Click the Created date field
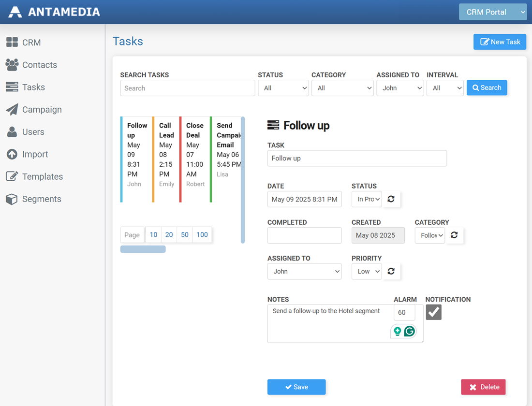The height and width of the screenshot is (406, 532). point(378,235)
